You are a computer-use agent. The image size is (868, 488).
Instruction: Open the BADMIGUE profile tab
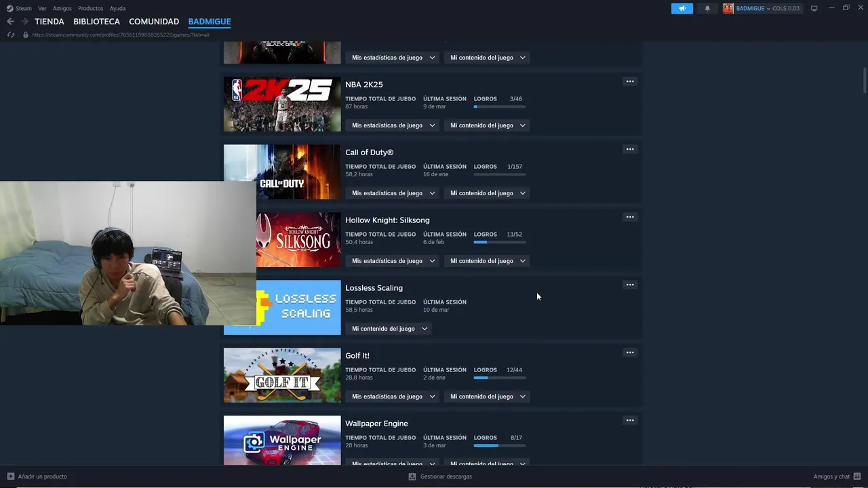210,22
